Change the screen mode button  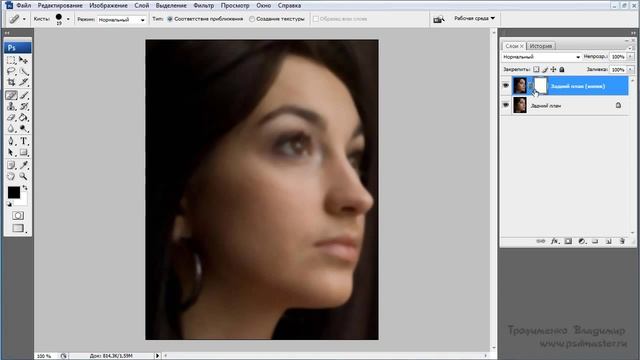18,228
